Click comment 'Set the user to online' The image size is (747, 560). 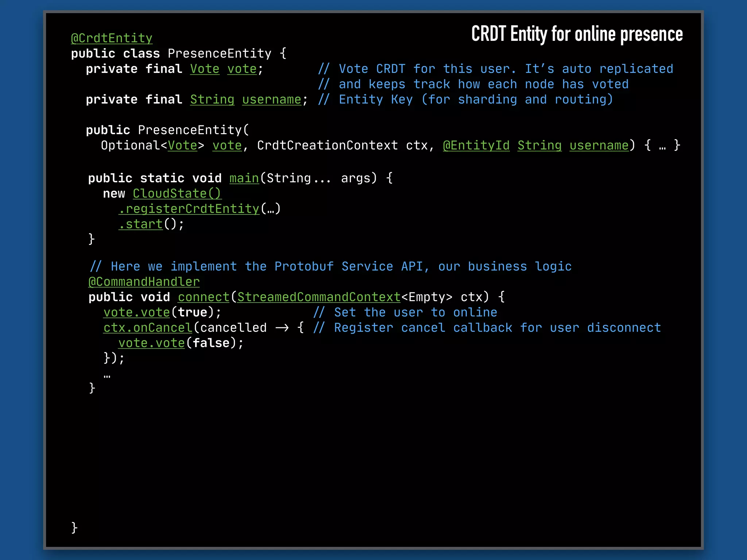tap(405, 312)
